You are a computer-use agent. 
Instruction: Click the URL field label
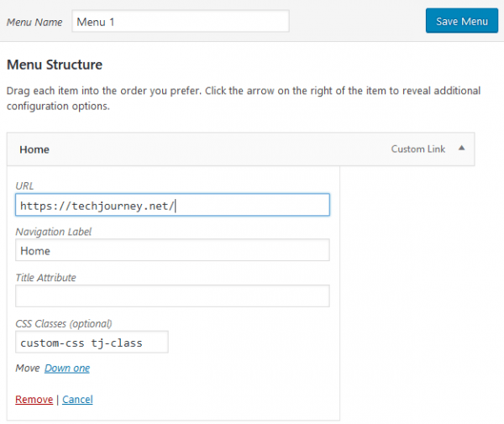24,186
